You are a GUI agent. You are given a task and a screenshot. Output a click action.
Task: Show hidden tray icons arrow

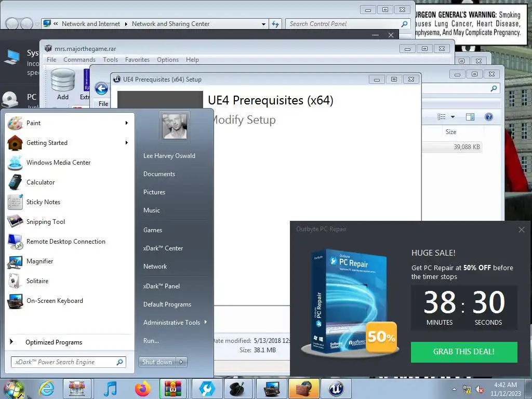(x=454, y=390)
